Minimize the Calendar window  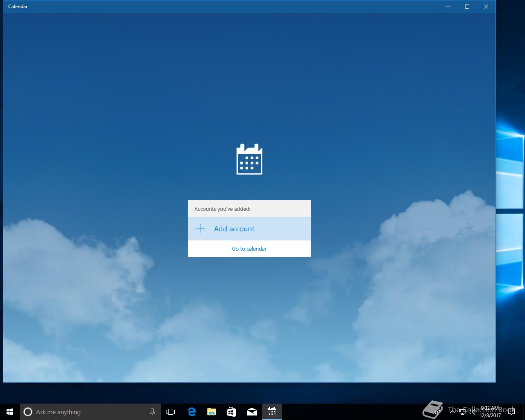point(448,7)
